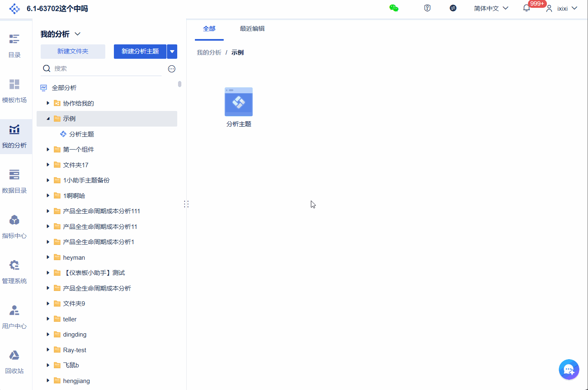Select the 全部 tab

[209, 29]
